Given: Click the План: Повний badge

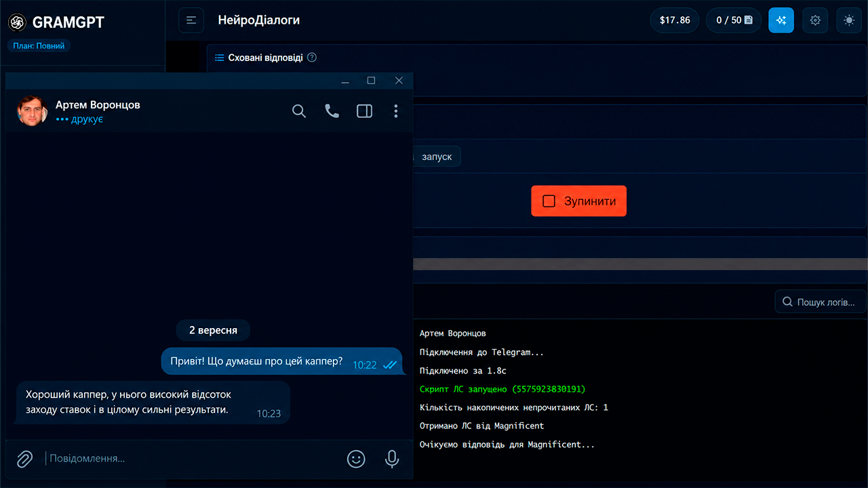Looking at the screenshot, I should (x=39, y=46).
